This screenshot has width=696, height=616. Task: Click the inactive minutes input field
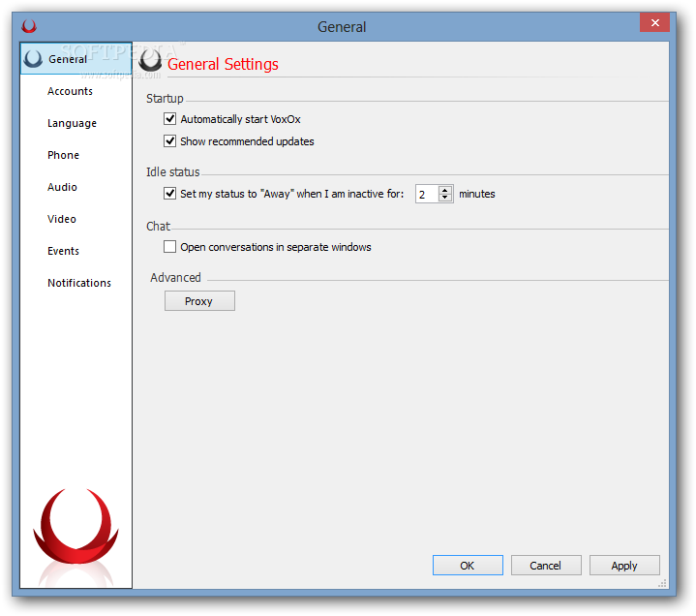click(x=427, y=194)
